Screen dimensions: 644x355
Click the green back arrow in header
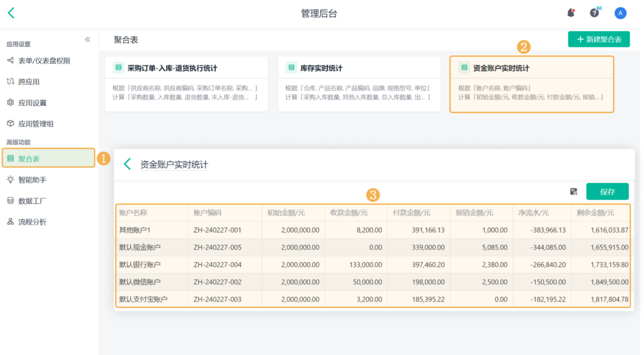pos(11,13)
